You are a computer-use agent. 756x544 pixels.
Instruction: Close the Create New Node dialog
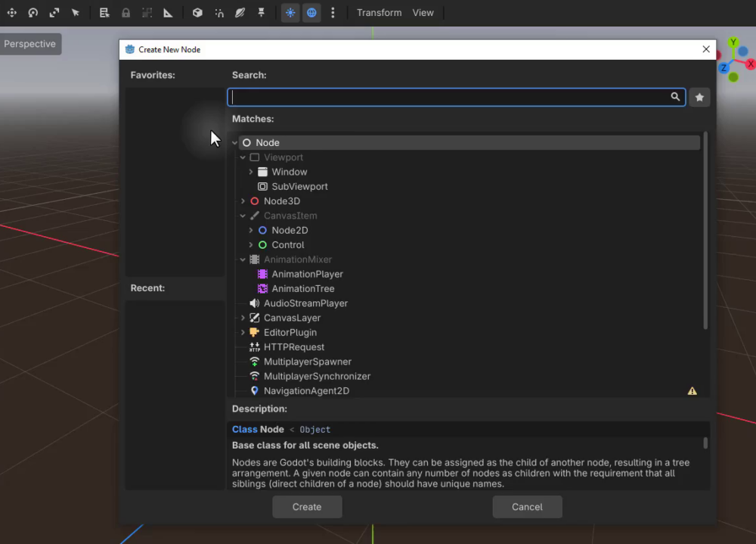(706, 49)
